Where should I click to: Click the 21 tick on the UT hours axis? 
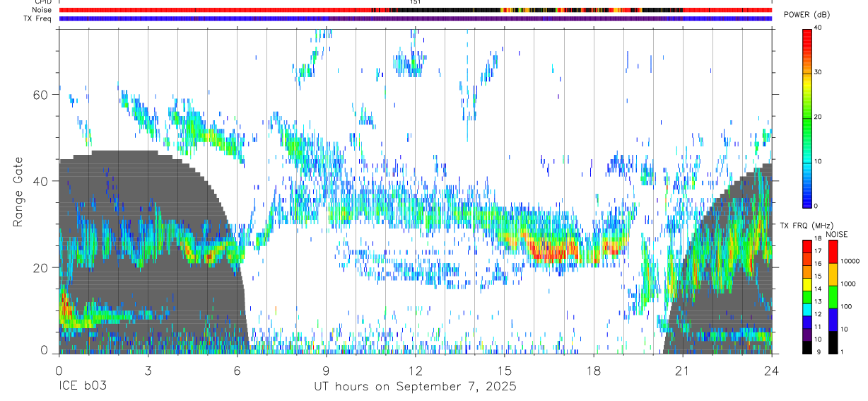(682, 370)
